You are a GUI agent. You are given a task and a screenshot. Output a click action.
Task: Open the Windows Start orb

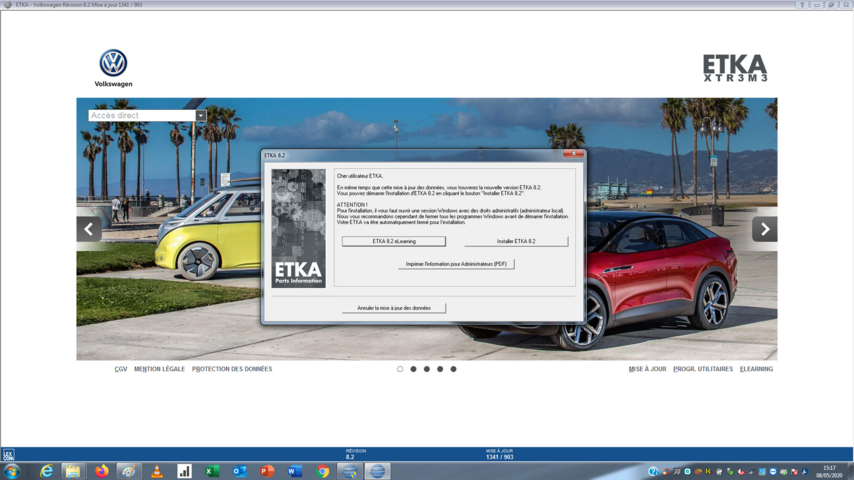[12, 471]
